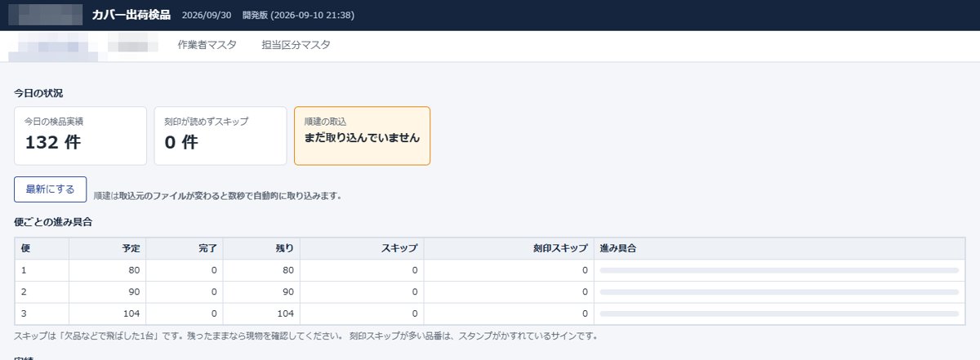Open the 作業者マスタ tab
Image resolution: width=980 pixels, height=360 pixels.
coord(207,45)
